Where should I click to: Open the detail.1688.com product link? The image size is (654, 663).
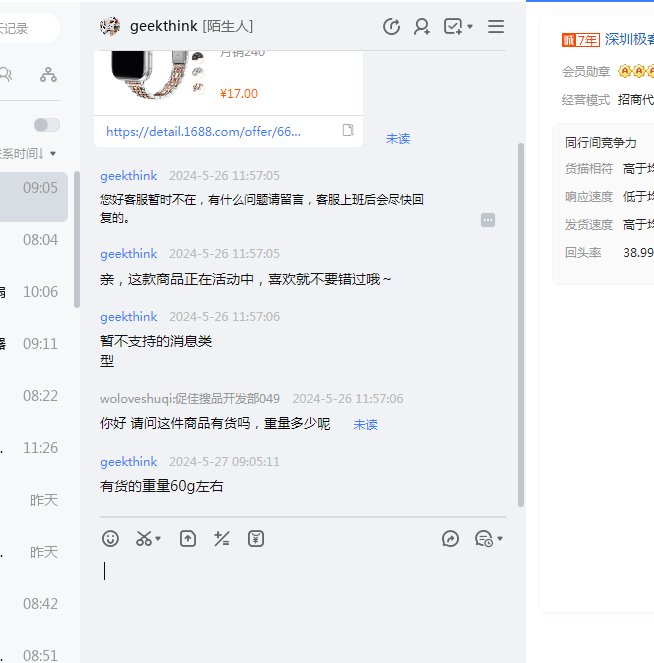[x=203, y=131]
